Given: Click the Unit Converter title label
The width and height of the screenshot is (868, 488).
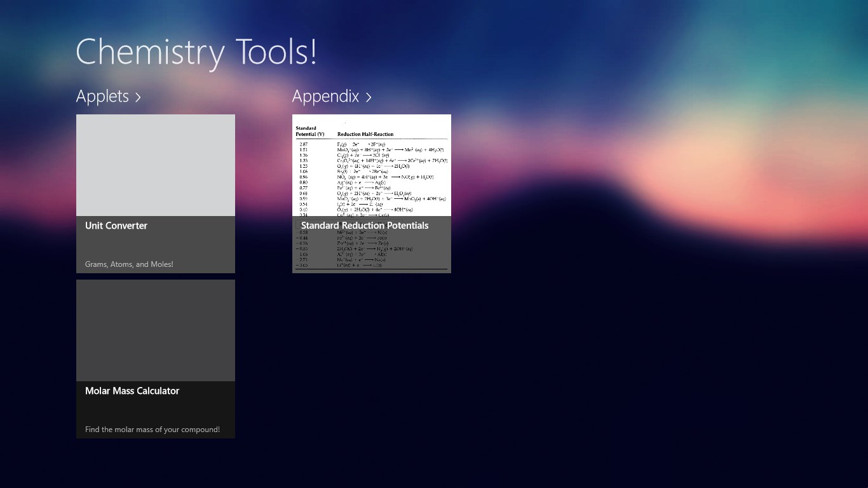Looking at the screenshot, I should 116,226.
